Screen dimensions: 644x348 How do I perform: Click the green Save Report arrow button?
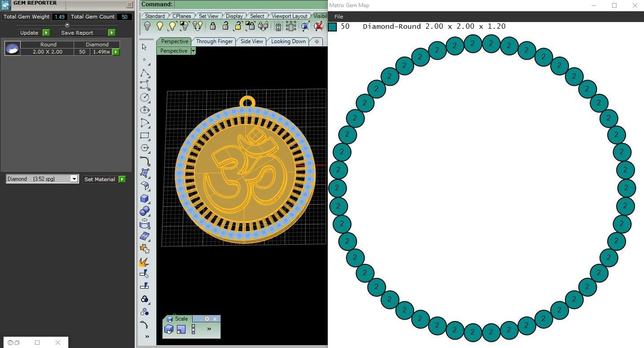[111, 33]
